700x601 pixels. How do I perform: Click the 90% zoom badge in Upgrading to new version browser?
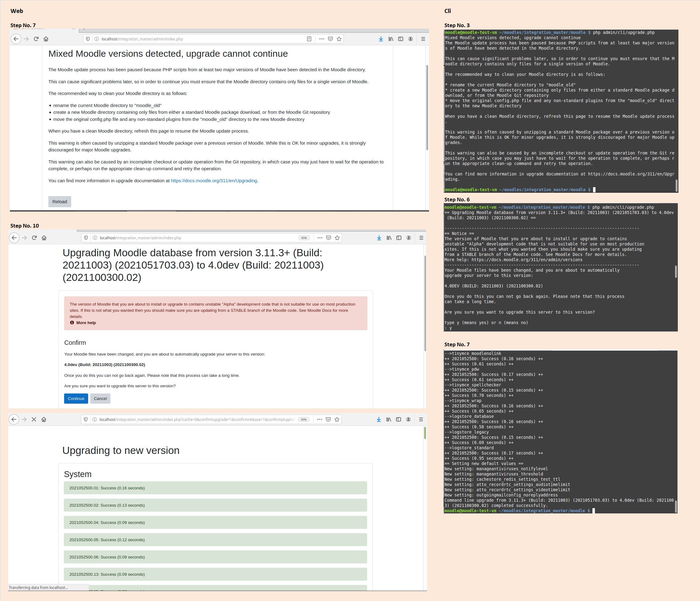[x=304, y=419]
